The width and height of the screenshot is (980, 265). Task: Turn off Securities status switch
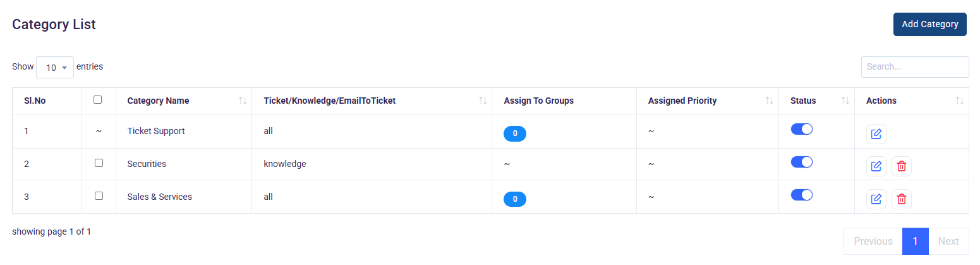801,162
